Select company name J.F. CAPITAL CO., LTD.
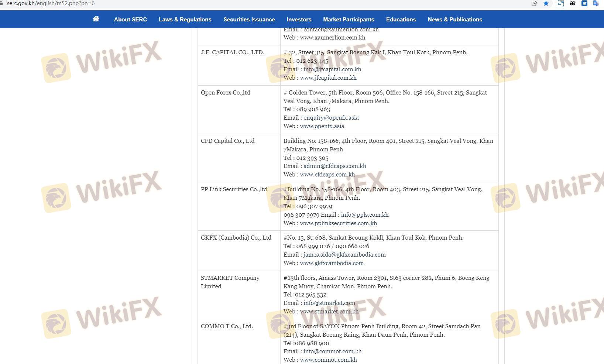Viewport: 604px width, 364px height. click(x=233, y=52)
